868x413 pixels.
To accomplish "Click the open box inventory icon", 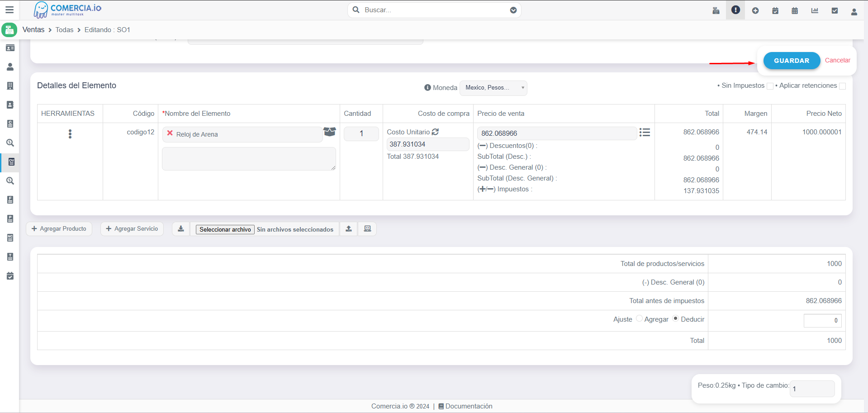I will pos(330,132).
